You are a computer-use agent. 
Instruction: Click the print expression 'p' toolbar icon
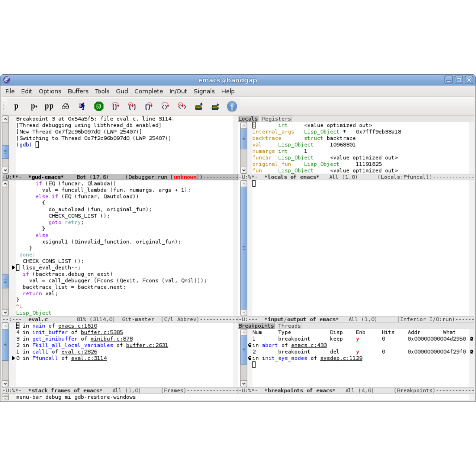[16, 107]
